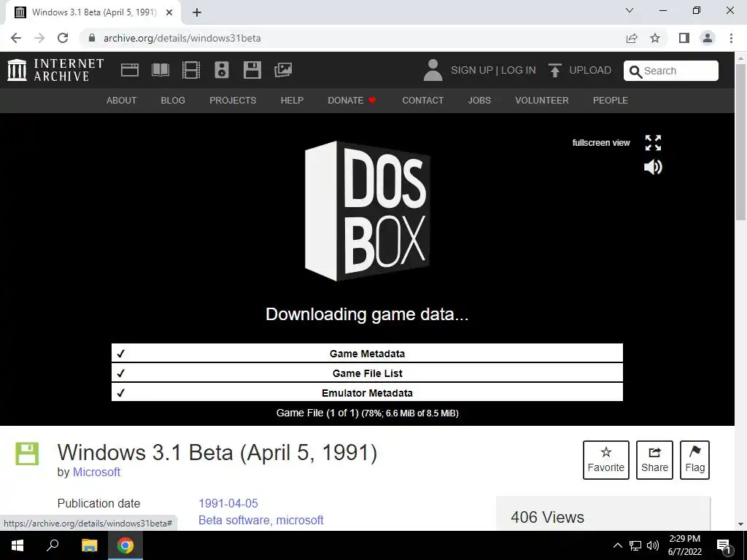Open the Internet Archive home logo
Screen dimensions: 747x560
click(x=55, y=70)
